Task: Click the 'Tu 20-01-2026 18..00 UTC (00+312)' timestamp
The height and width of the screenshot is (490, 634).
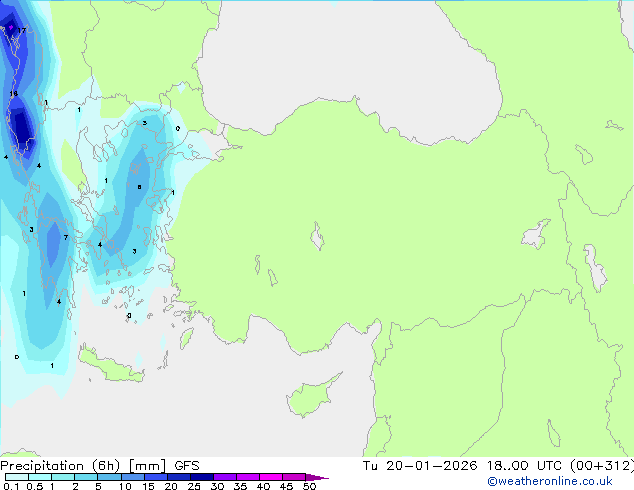Action: 498,466
